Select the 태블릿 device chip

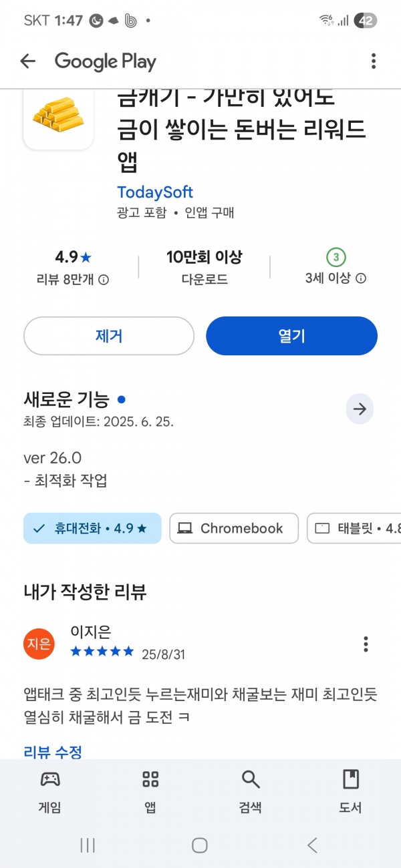coord(354,528)
